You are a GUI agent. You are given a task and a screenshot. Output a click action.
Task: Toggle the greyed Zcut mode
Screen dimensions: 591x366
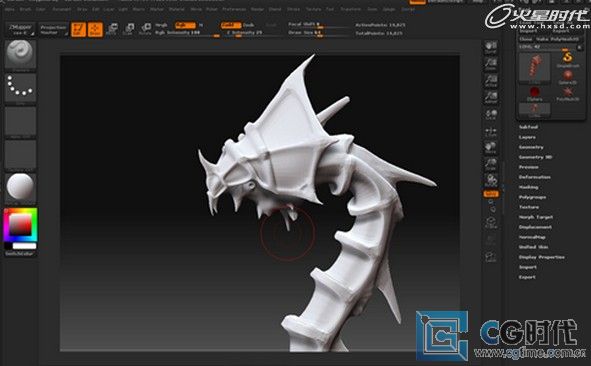271,25
